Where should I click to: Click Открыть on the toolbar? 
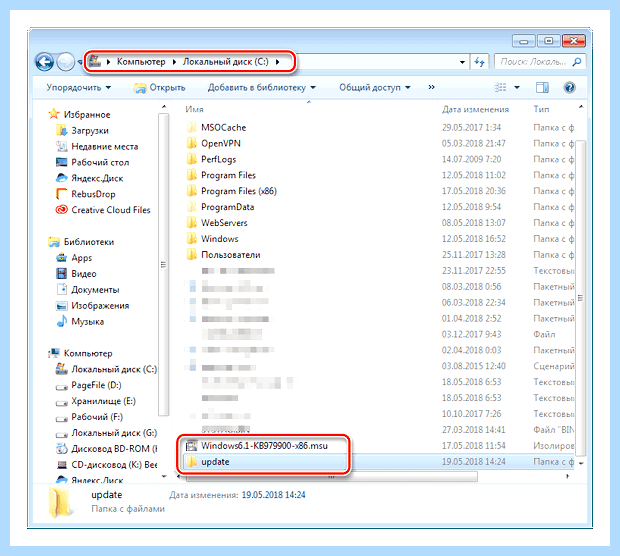coord(160,87)
